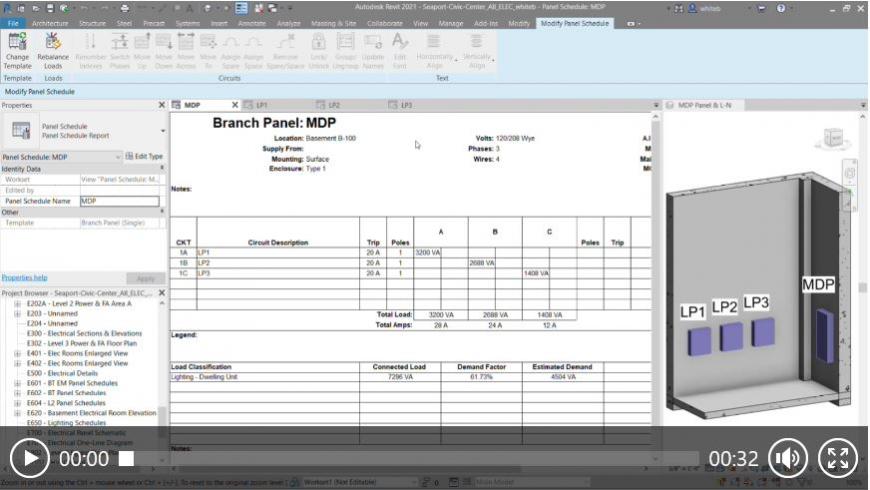Select E302 Level 3 Power floor plan

coord(82,343)
